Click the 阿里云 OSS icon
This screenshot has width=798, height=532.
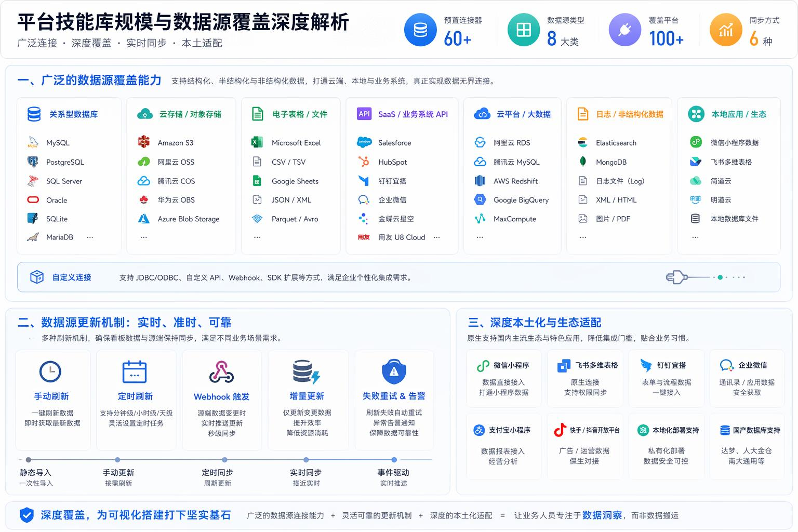coord(144,162)
